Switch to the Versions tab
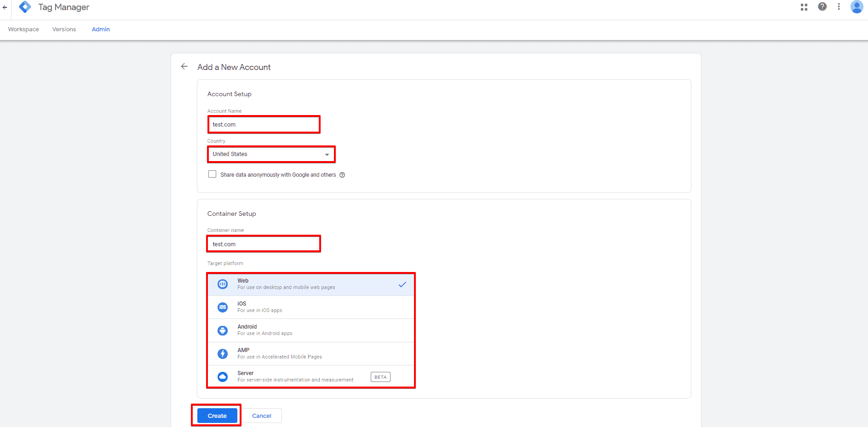 [64, 29]
